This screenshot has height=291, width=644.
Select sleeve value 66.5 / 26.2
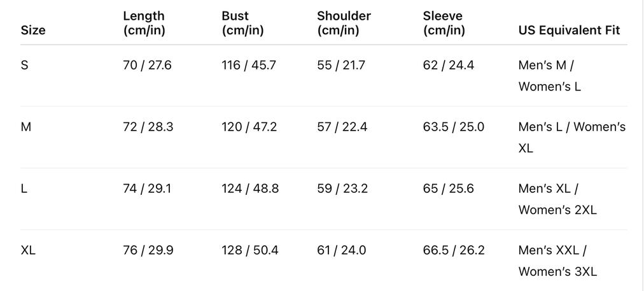[454, 250]
